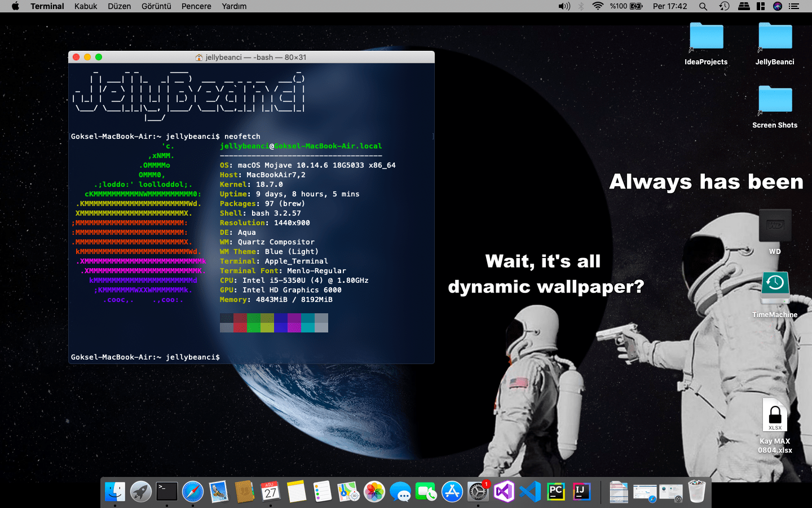The height and width of the screenshot is (508, 812).
Task: Open the Calendar icon showing 27
Action: coord(271,492)
